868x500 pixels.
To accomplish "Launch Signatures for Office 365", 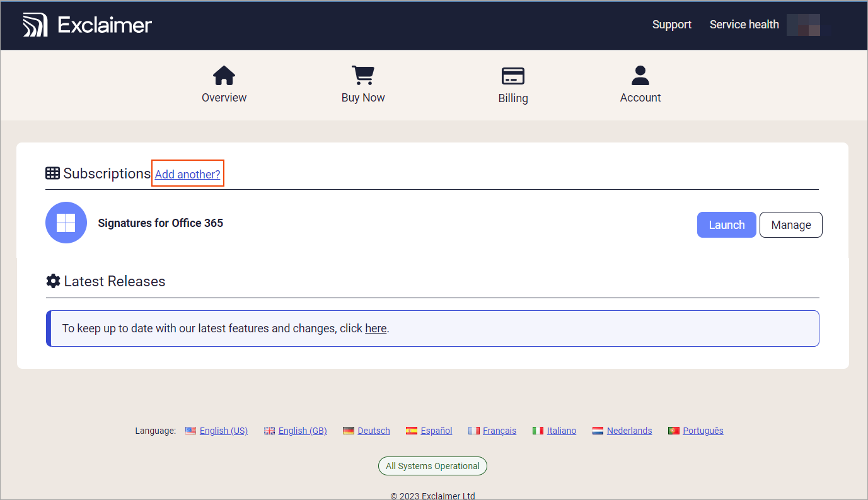I will 726,224.
